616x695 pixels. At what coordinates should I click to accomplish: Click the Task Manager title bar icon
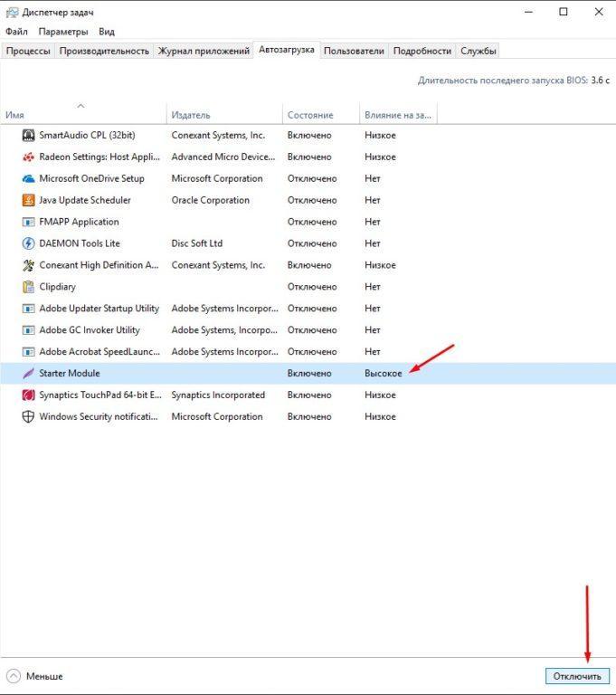12,13
